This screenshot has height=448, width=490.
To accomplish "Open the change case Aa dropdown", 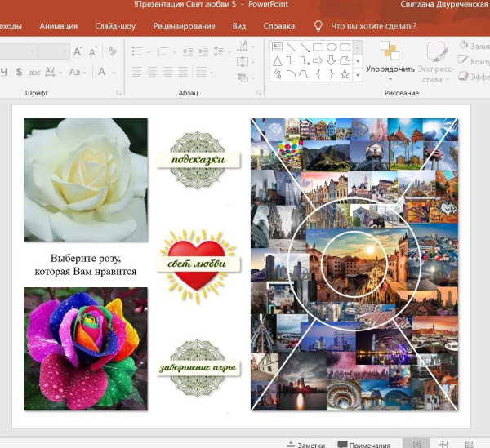I will [x=78, y=73].
